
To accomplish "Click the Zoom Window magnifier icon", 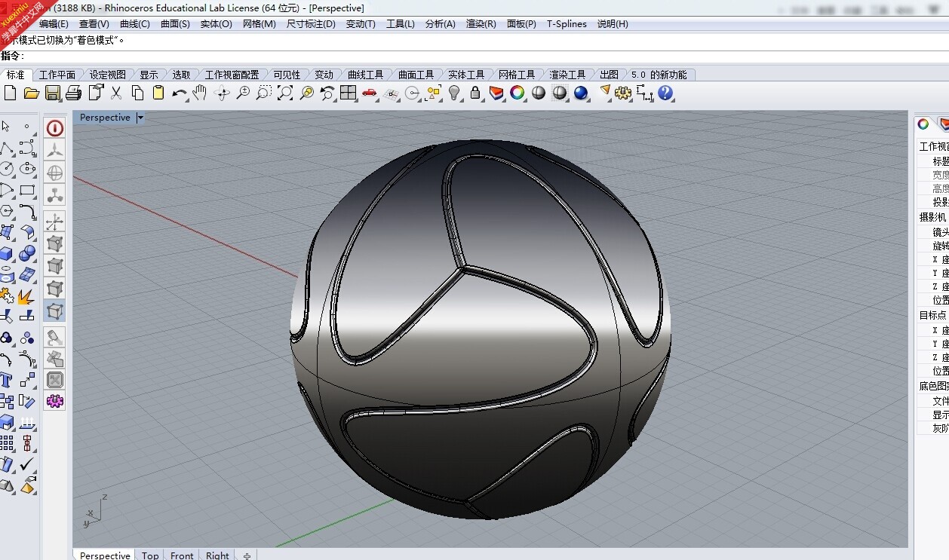I will click(x=264, y=93).
